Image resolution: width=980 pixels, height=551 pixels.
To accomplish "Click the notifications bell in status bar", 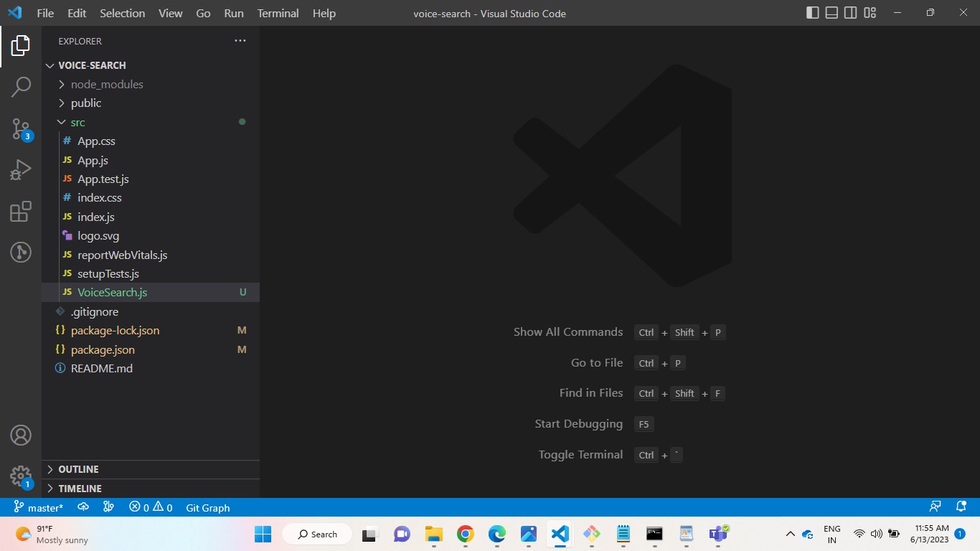I will click(x=961, y=507).
